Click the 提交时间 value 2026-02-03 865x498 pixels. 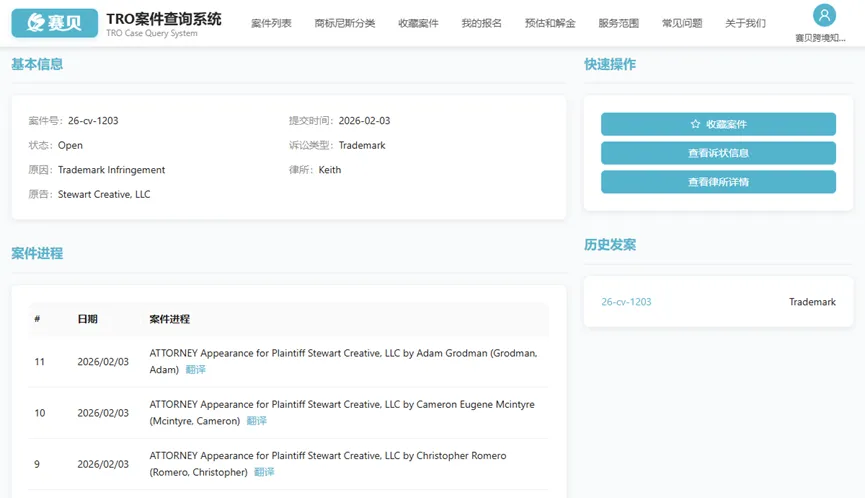click(364, 121)
